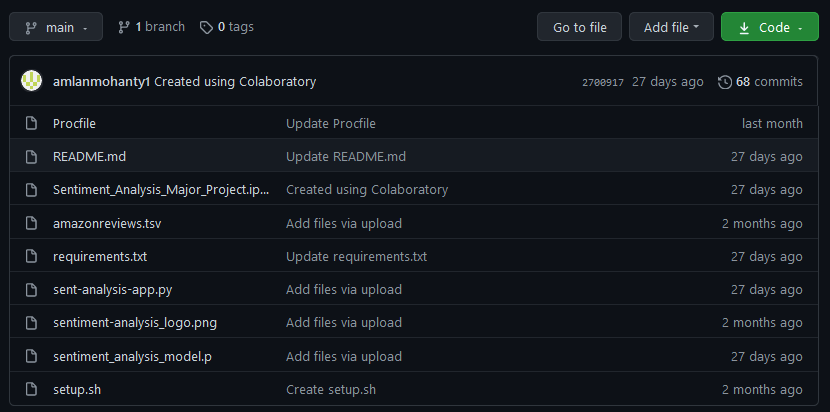Screen dimensions: 830x412
Task: Click the file icon beside requirements.txt
Action: click(x=31, y=256)
